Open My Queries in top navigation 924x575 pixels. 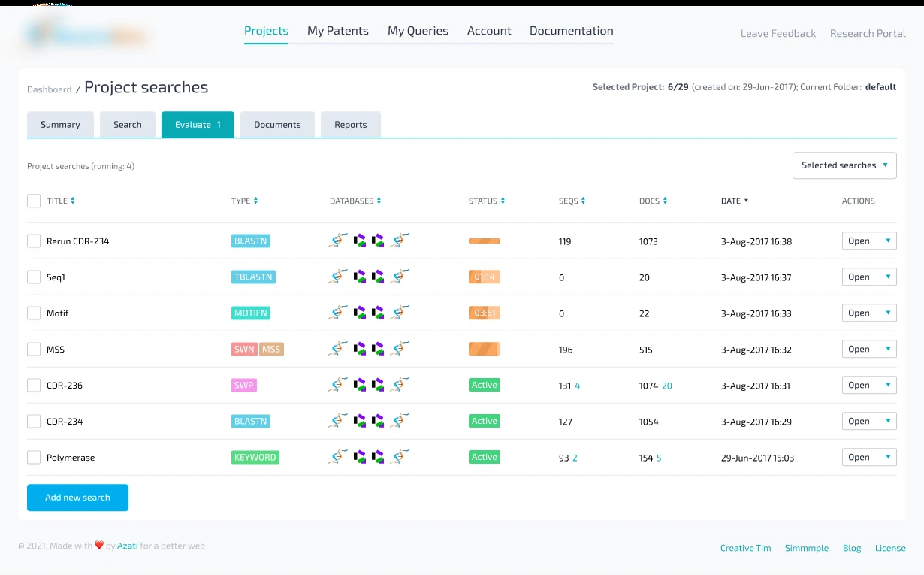coord(418,31)
